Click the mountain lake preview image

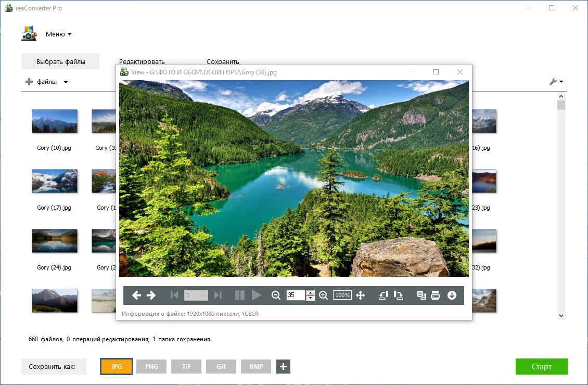click(x=294, y=178)
